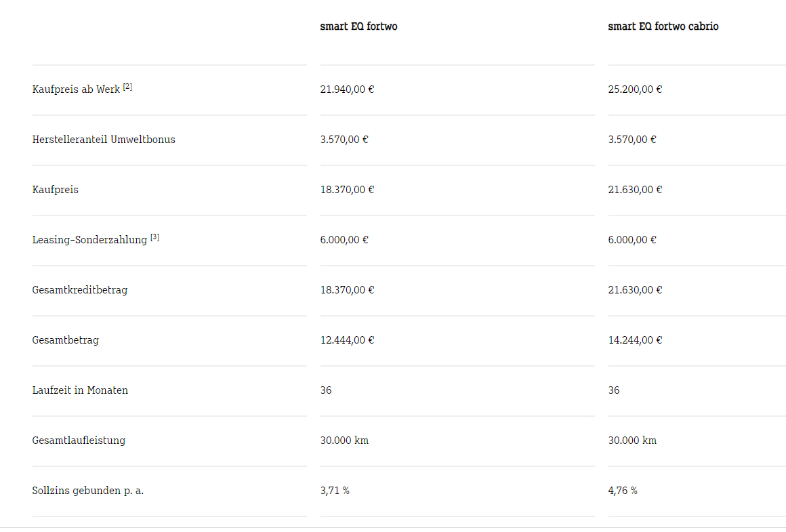The height and width of the screenshot is (532, 786).
Task: Click the 3,71 % interest rate value
Action: [x=335, y=491]
